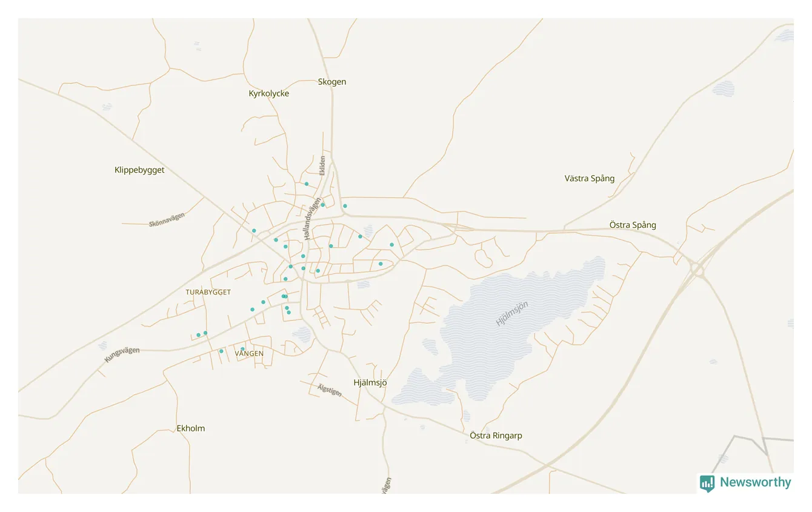Select the westernmost teal dot near Kungsvägen
This screenshot has height=512, width=812.
pyautogui.click(x=198, y=335)
